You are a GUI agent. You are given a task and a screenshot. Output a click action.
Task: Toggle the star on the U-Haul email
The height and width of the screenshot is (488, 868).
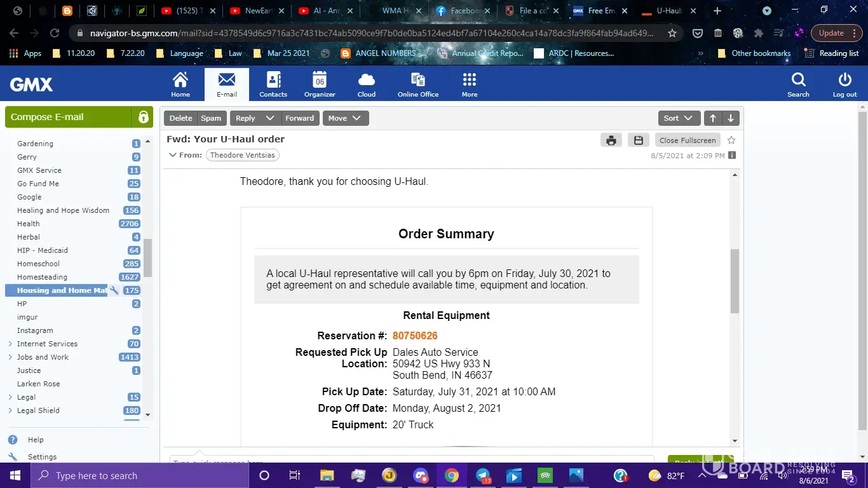(x=731, y=140)
